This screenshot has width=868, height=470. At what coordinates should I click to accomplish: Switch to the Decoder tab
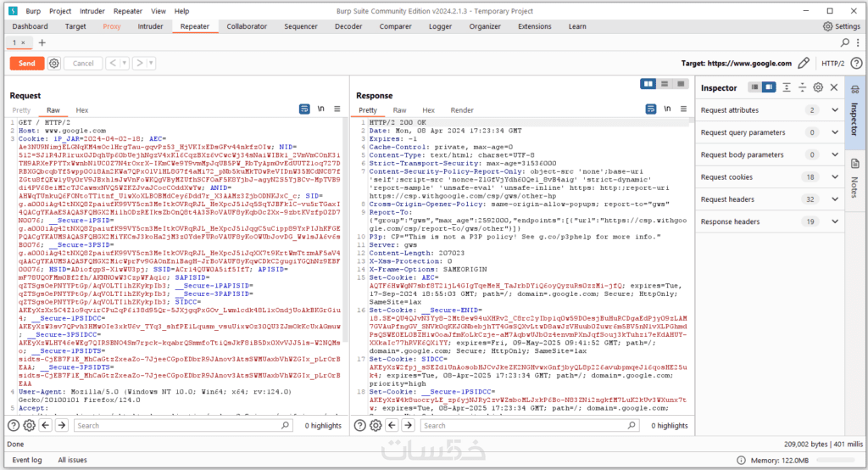click(x=348, y=26)
